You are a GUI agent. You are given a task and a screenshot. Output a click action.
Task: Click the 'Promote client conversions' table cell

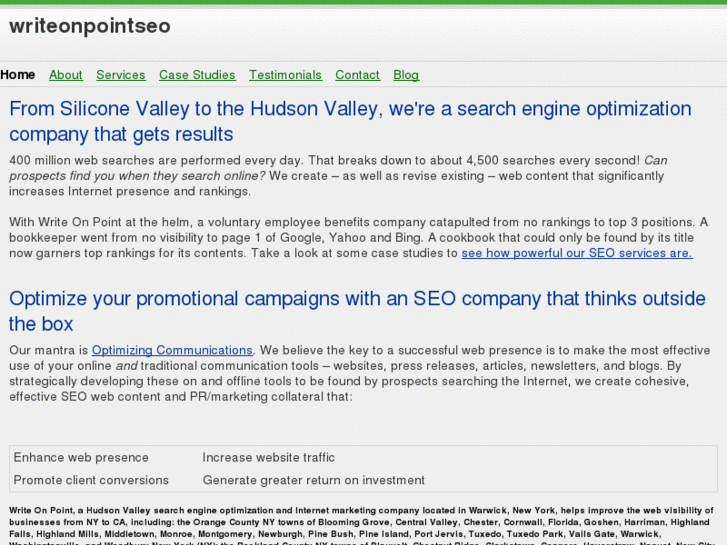coord(91,480)
